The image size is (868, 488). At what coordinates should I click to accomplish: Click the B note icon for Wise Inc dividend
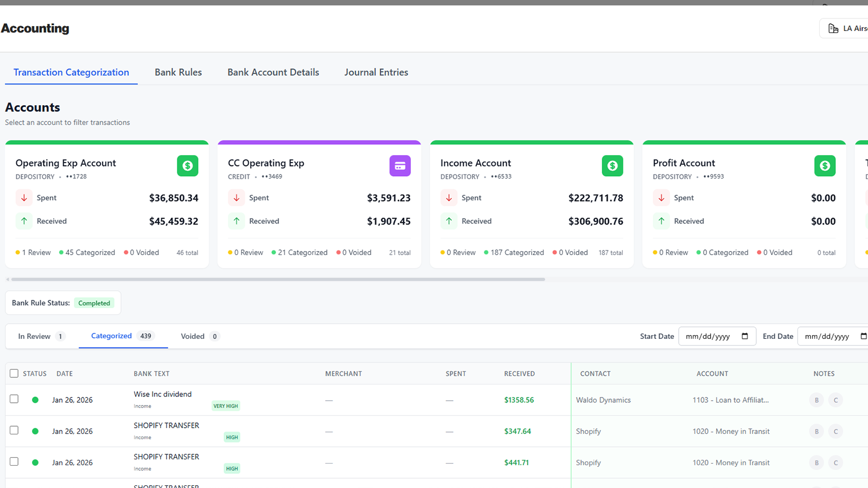click(816, 400)
